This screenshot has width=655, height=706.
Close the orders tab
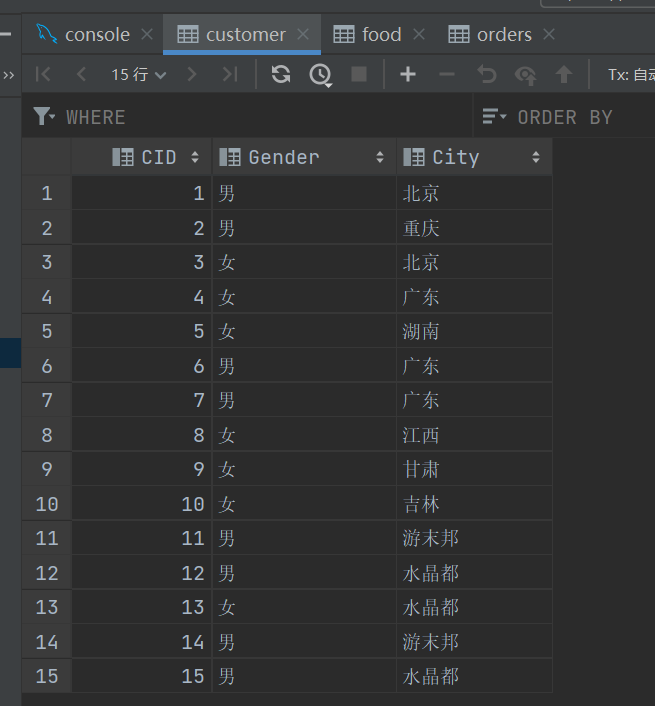click(549, 35)
